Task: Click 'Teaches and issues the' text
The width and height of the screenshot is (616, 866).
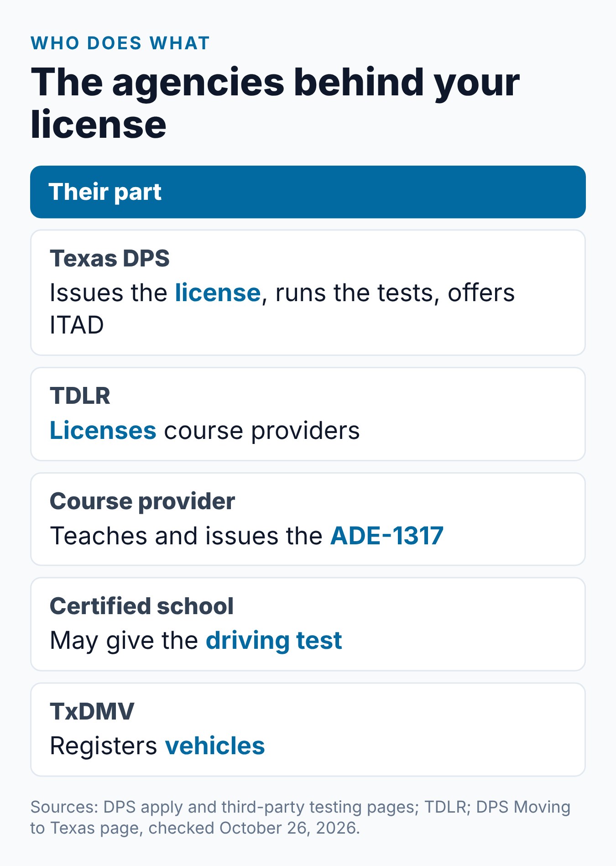Action: (186, 536)
